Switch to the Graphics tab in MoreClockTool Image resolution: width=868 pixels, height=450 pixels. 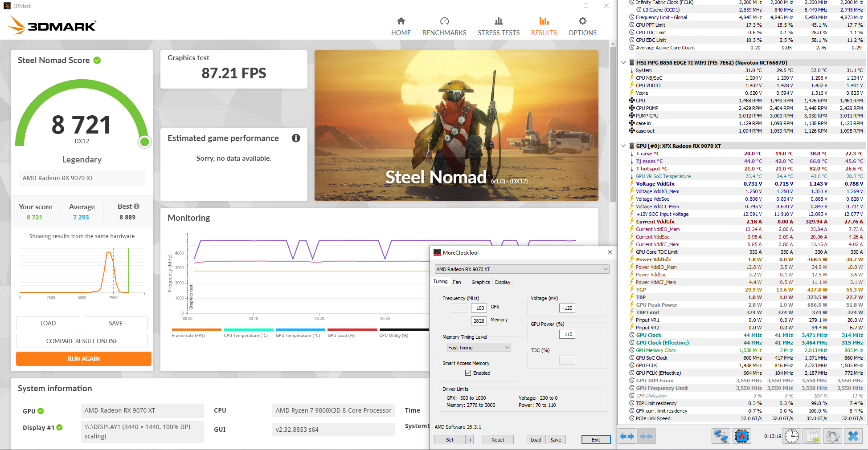coord(481,282)
